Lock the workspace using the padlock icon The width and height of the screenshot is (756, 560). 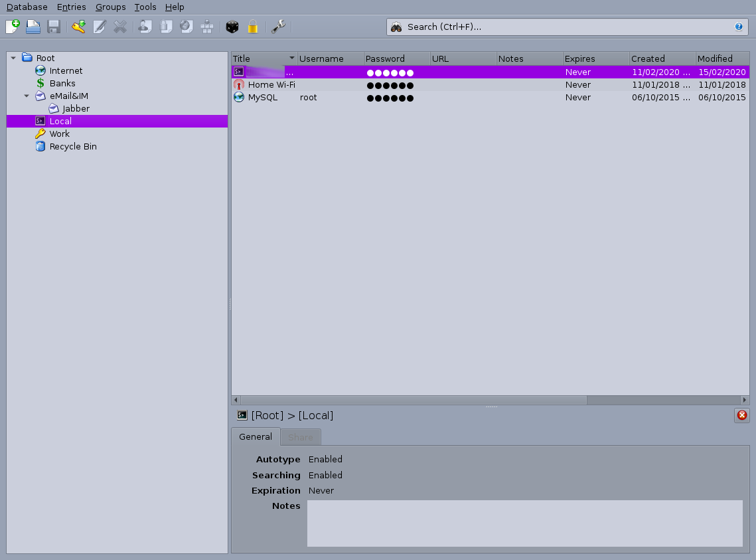click(x=253, y=27)
